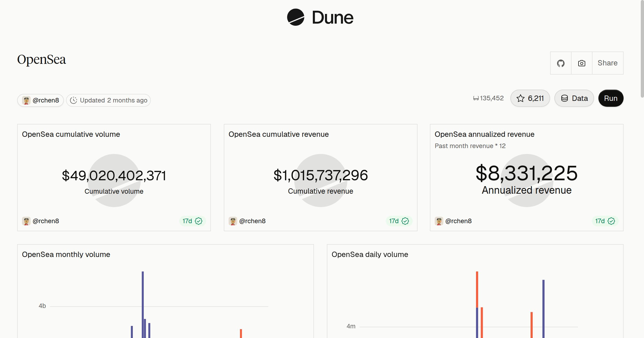The image size is (644, 338).
Task: Click the Dune logo at top
Action: (320, 17)
